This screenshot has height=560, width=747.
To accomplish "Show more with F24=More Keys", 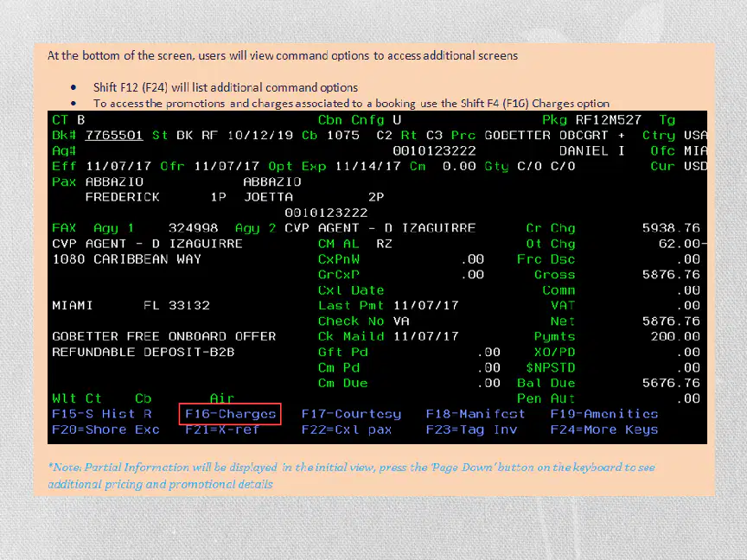I will click(x=604, y=430).
